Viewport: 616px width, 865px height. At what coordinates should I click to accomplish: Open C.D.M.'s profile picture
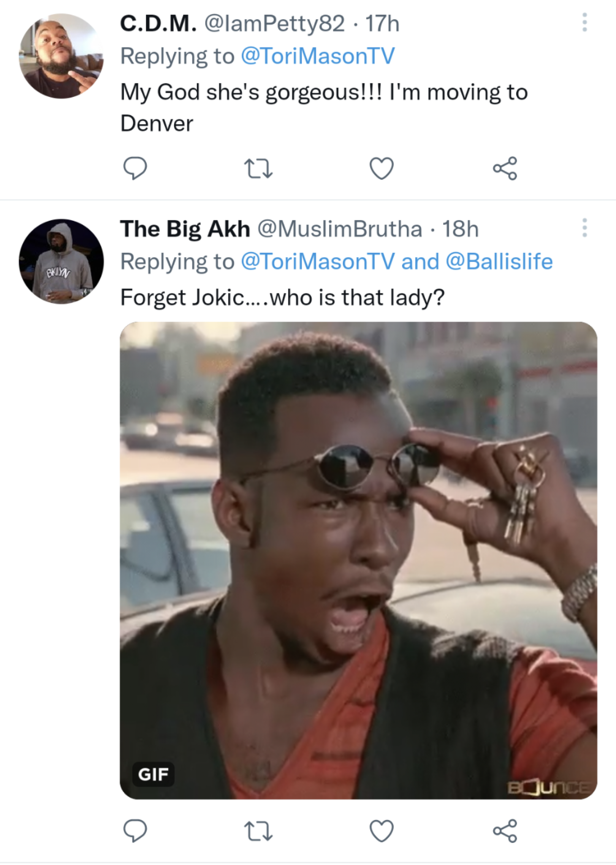(x=61, y=56)
